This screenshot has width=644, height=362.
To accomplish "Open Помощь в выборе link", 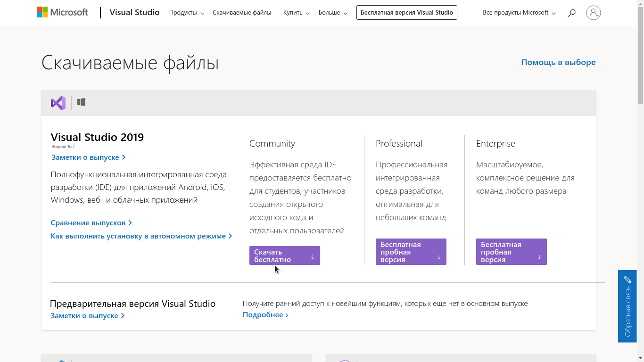I will pyautogui.click(x=558, y=62).
